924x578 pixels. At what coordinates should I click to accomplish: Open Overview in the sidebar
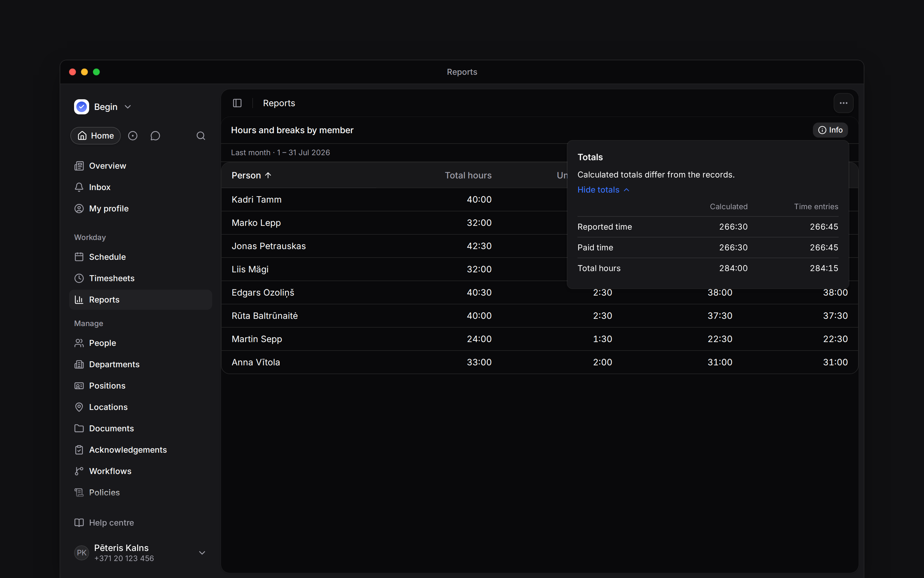[x=140, y=166]
